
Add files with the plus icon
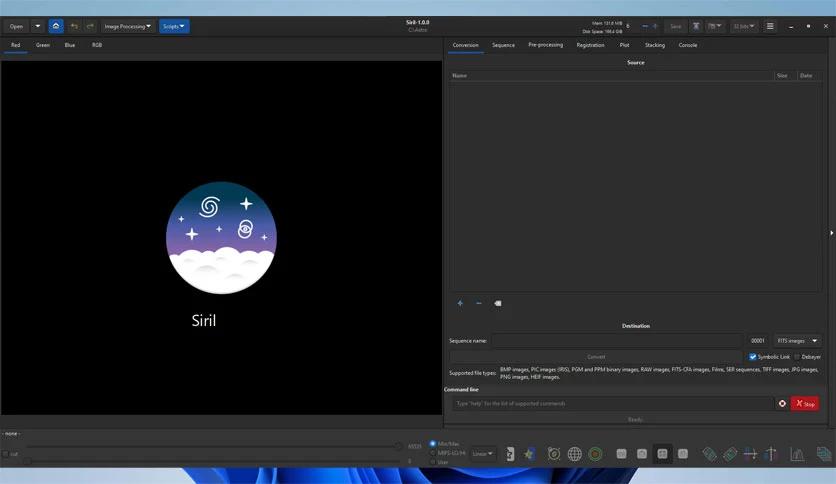[x=460, y=303]
